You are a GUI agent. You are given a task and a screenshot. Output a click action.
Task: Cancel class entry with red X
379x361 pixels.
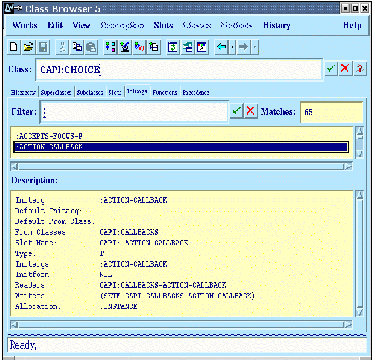point(345,69)
